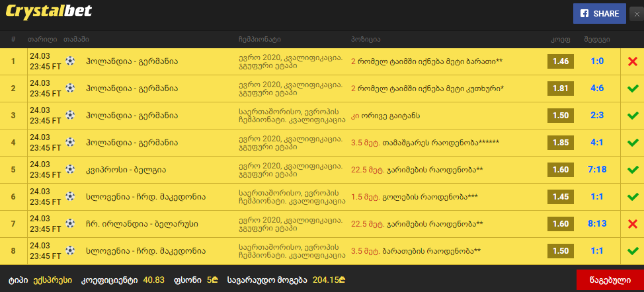Click score 2:3 in row 3
The image size is (644, 292).
tap(597, 116)
